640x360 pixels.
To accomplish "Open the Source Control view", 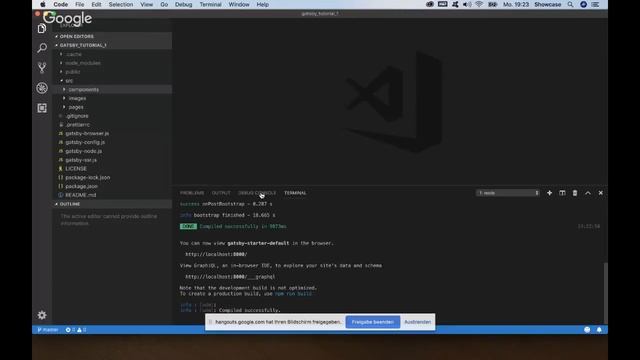I will click(42, 68).
